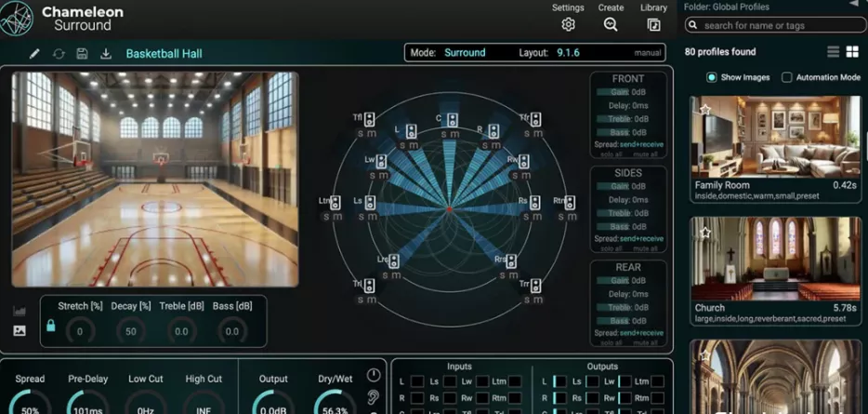
Task: Toggle the L input channel box
Action: [417, 381]
